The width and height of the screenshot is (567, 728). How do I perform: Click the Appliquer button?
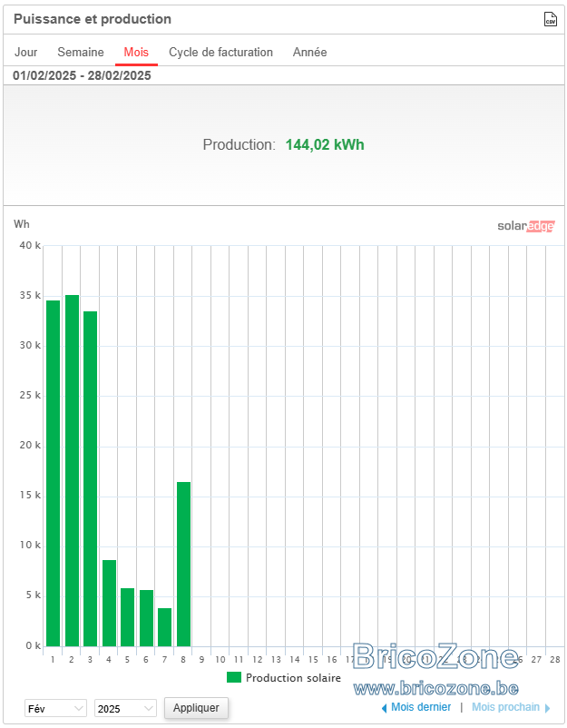[x=196, y=707]
